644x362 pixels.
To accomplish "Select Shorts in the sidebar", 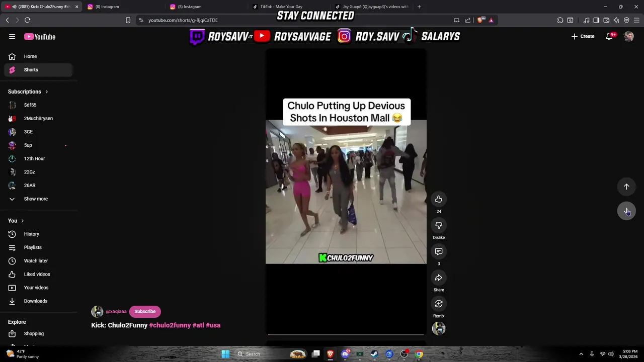I will pyautogui.click(x=38, y=70).
